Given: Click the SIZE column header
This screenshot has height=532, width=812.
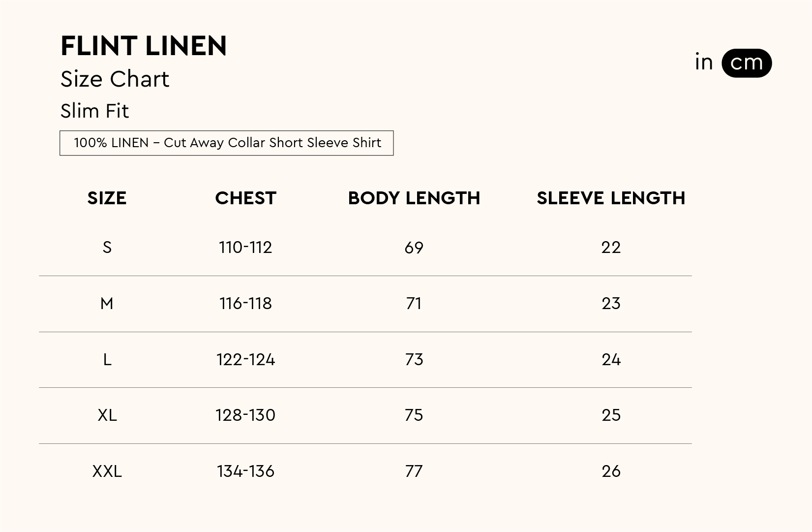Looking at the screenshot, I should pos(107,198).
